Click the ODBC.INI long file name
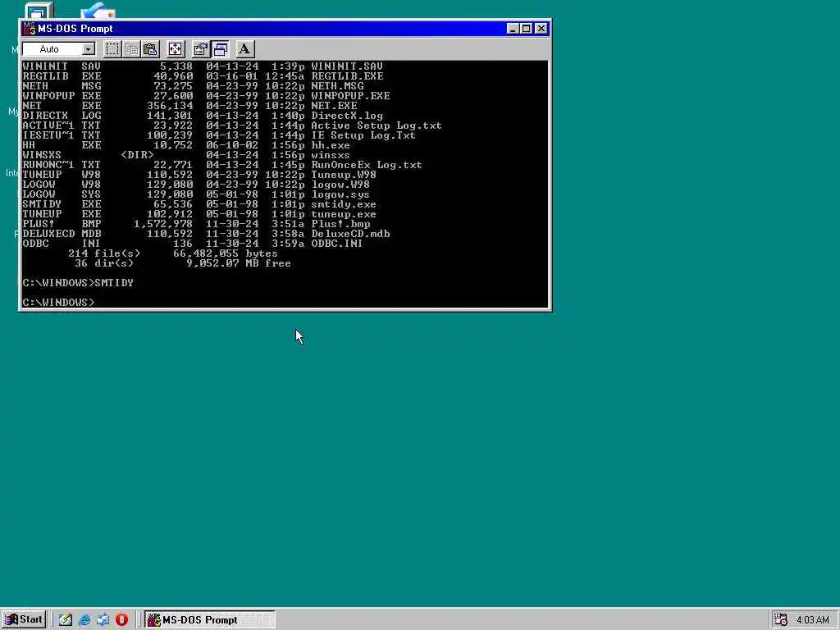The width and height of the screenshot is (840, 630). tap(337, 243)
